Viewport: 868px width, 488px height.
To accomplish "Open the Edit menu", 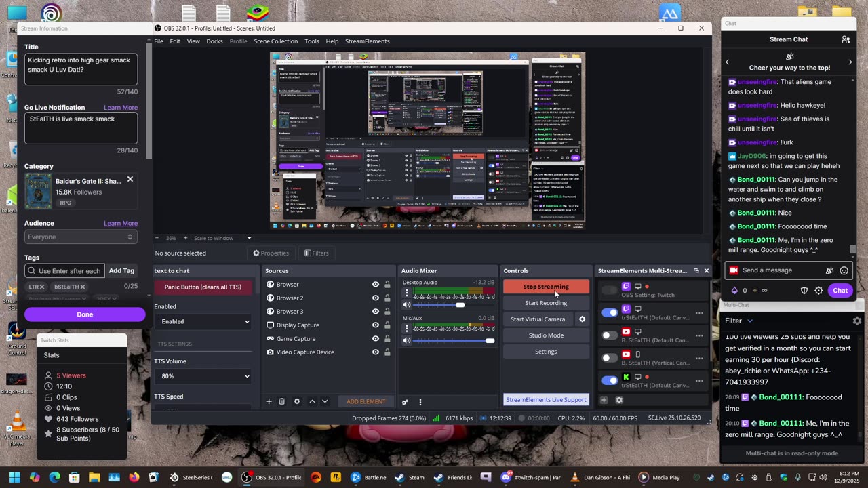I will [x=175, y=41].
